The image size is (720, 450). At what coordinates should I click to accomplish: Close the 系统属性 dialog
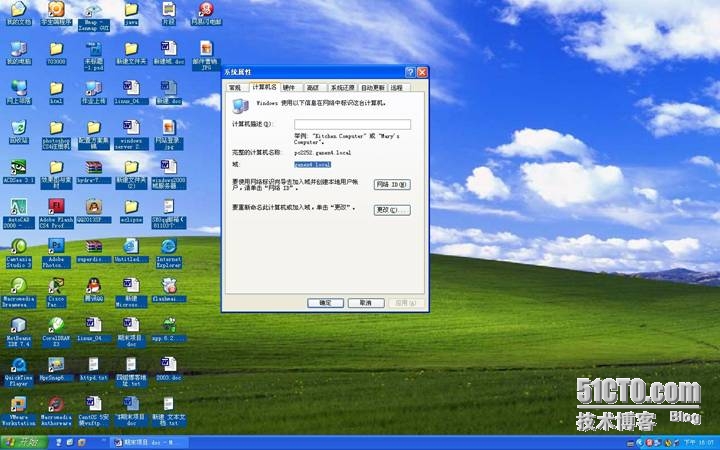pos(422,72)
